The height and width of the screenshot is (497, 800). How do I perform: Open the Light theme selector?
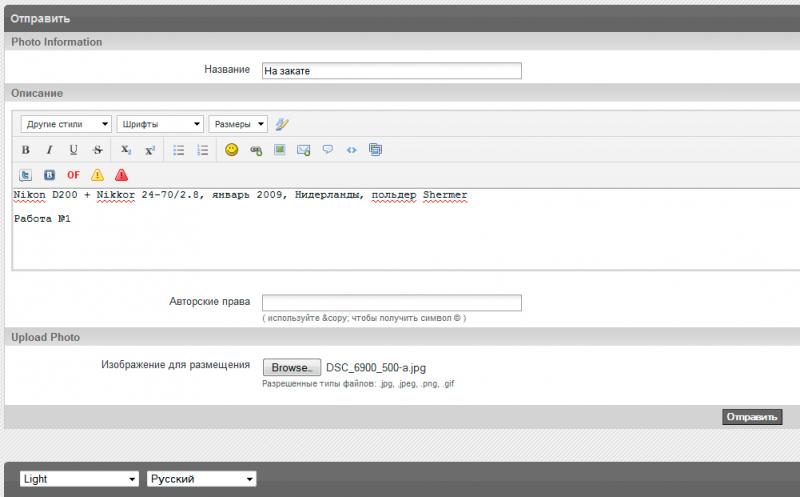pyautogui.click(x=79, y=479)
